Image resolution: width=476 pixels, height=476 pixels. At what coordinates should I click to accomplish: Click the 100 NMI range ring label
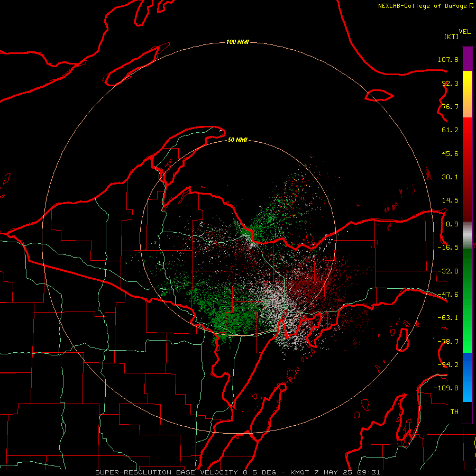237,42
